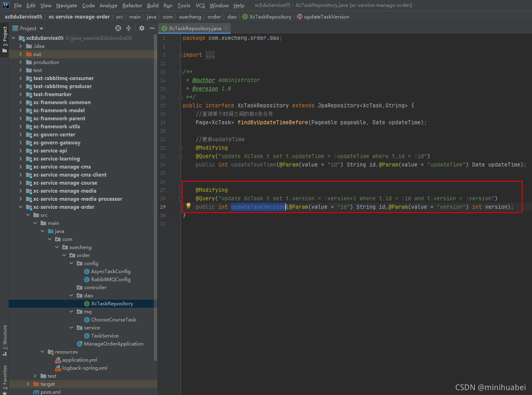Hide the Project panel with minimize icon

pos(152,28)
